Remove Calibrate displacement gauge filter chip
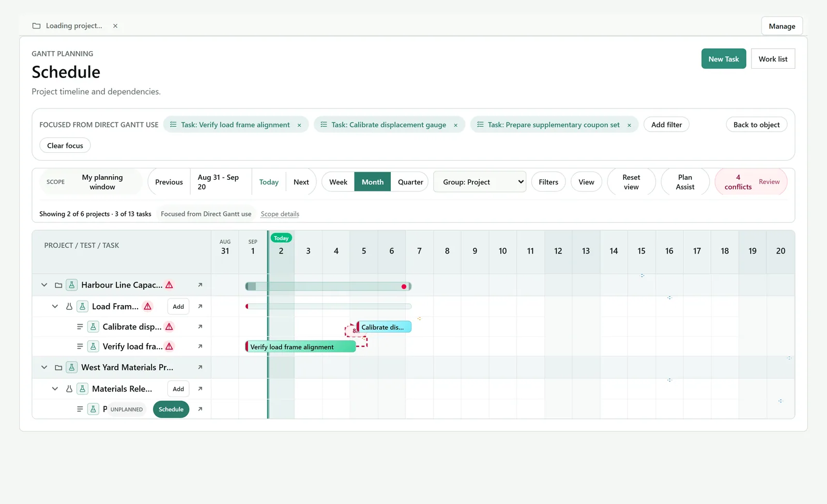 click(x=456, y=125)
